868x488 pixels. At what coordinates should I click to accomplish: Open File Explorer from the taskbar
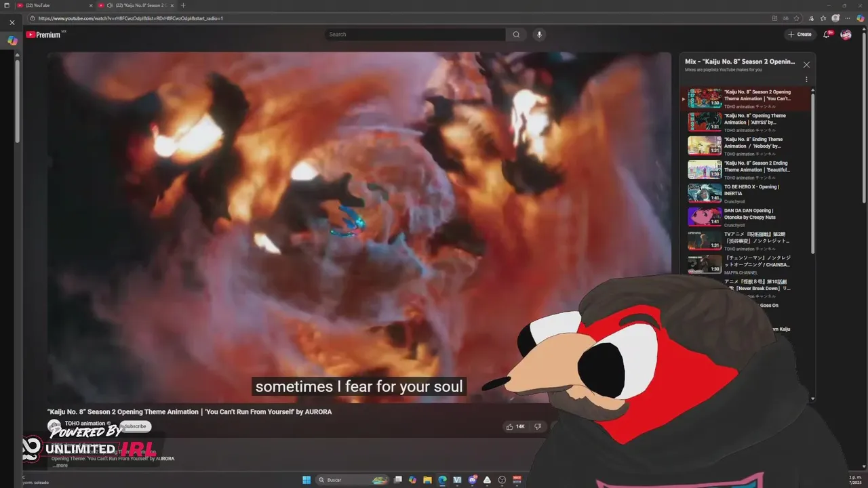[427, 480]
